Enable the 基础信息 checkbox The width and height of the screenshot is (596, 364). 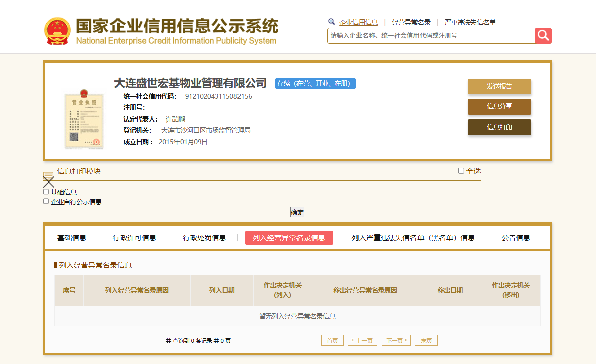click(46, 192)
